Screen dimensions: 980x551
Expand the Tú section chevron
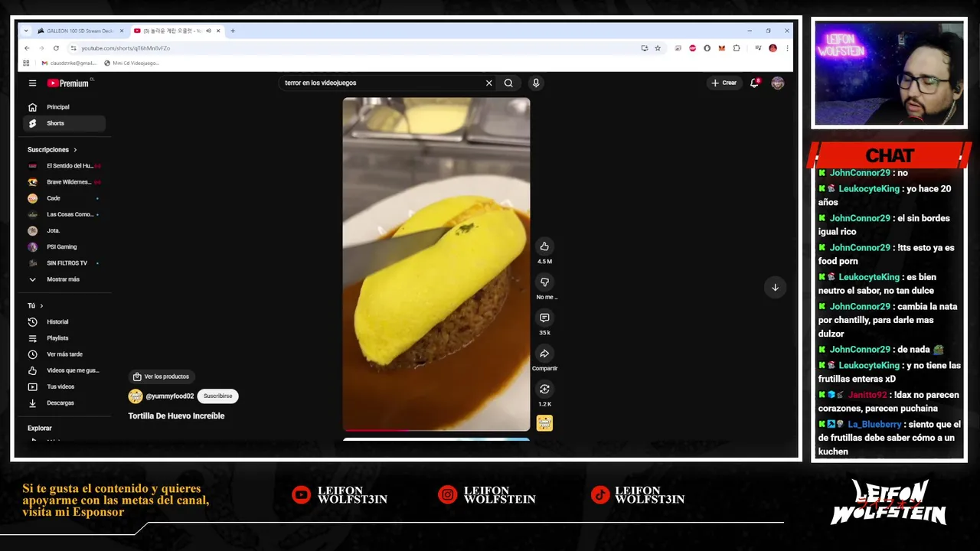pyautogui.click(x=41, y=306)
